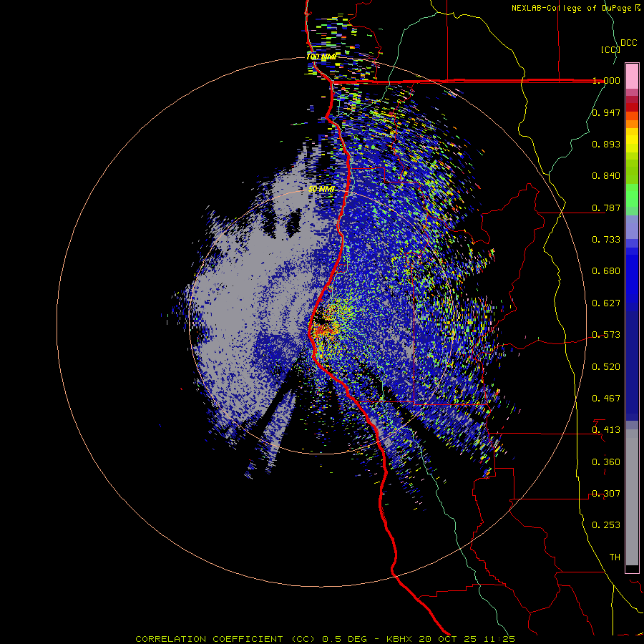
Task: Select the 0.787 scale value
Action: tap(606, 208)
